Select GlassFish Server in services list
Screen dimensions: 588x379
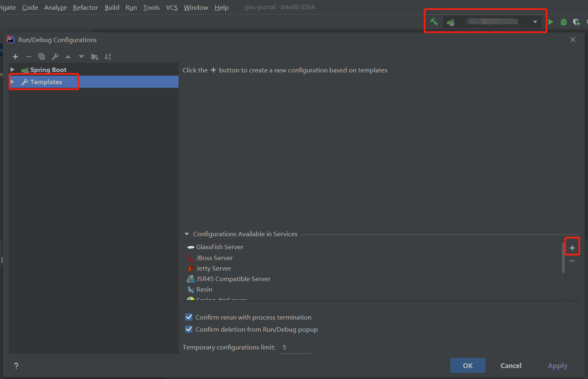tap(219, 247)
